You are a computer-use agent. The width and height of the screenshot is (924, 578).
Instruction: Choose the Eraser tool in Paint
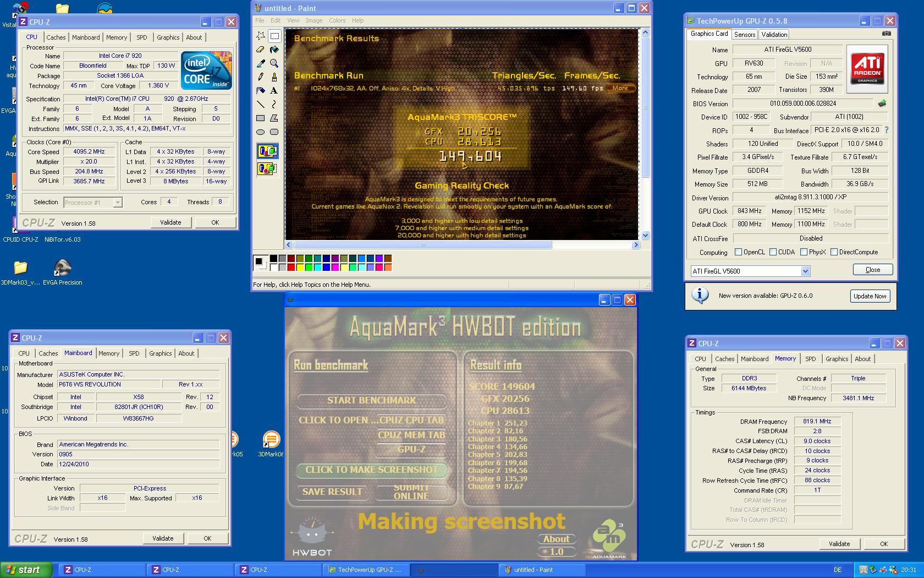261,50
